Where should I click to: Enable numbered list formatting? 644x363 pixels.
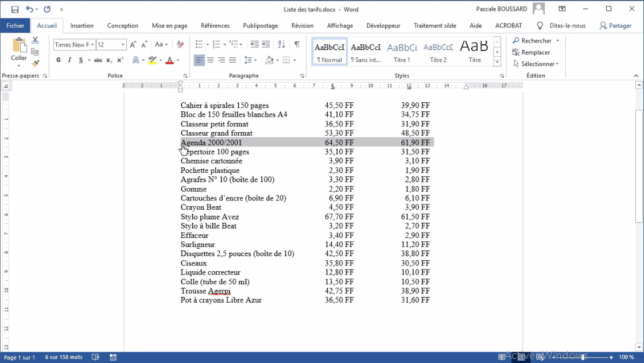pos(215,44)
